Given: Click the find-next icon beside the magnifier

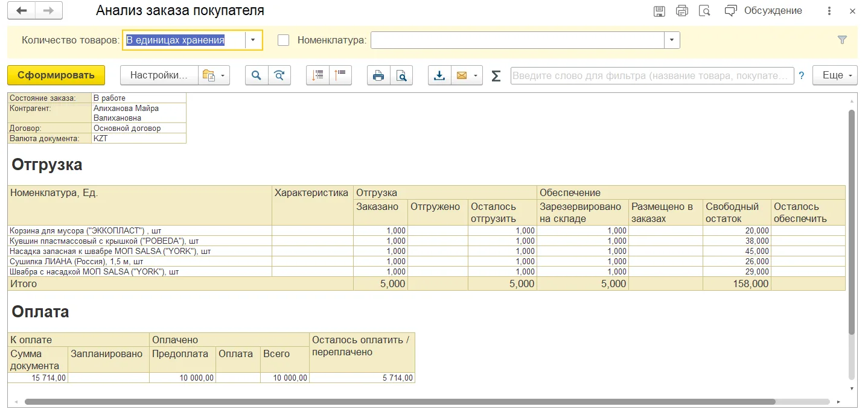Looking at the screenshot, I should tap(279, 75).
